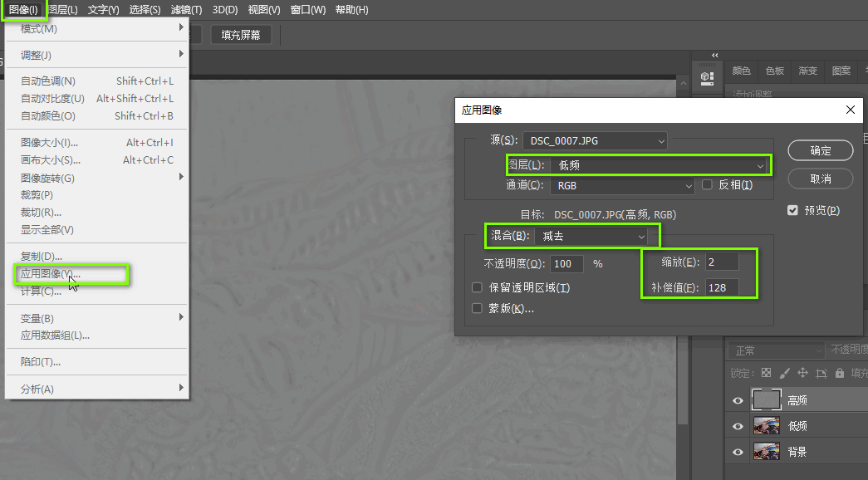Select the 高频 layer thumbnail

pyautogui.click(x=767, y=399)
